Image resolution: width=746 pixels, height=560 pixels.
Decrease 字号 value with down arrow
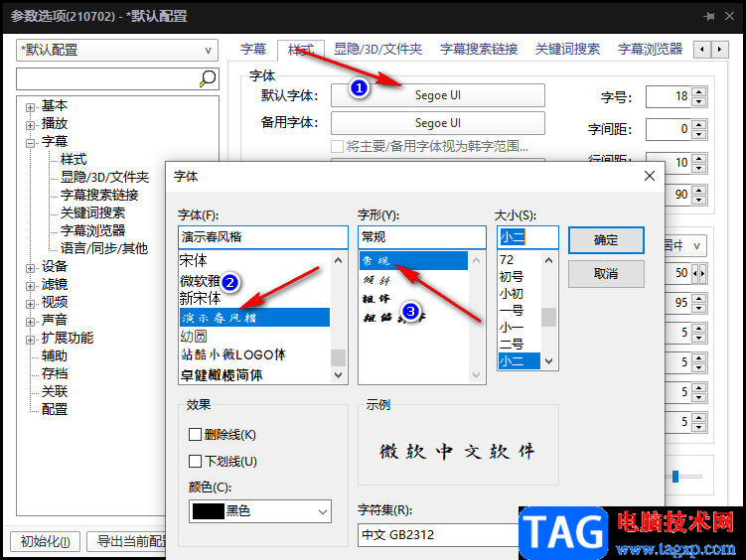click(699, 101)
